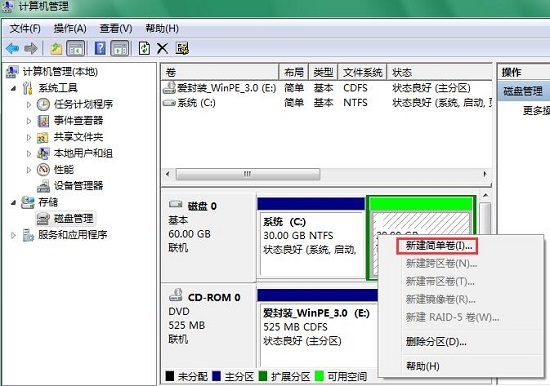Select 计算机管理(本地) root node

[x=60, y=72]
